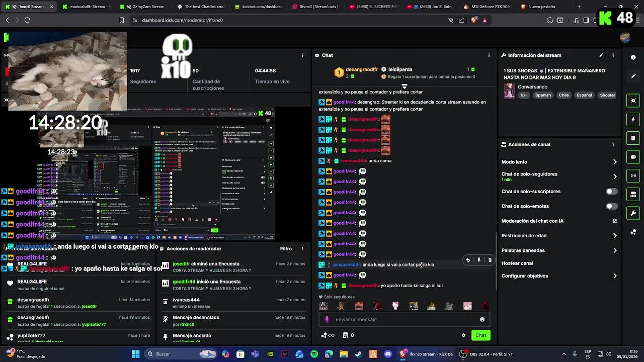This screenshot has height=362, width=644.
Task: Open browser extensions puzzle icon
Action: coord(550,20)
